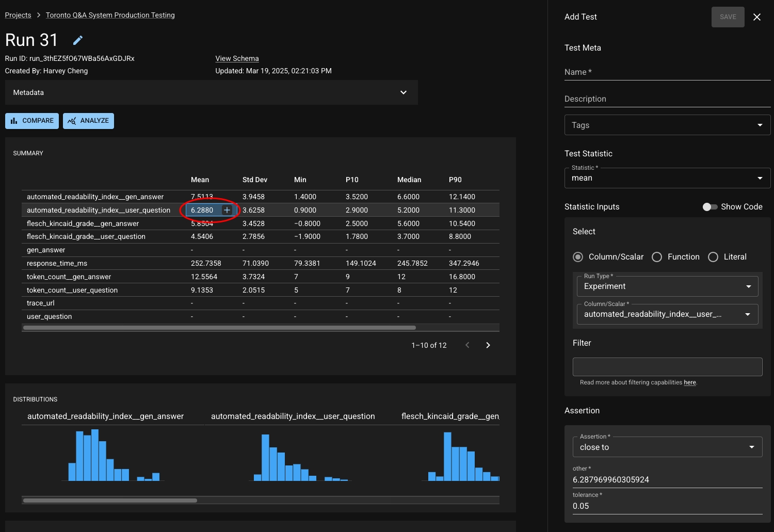Click the summary table horizontal scrollbar
The height and width of the screenshot is (532, 774).
(219, 328)
